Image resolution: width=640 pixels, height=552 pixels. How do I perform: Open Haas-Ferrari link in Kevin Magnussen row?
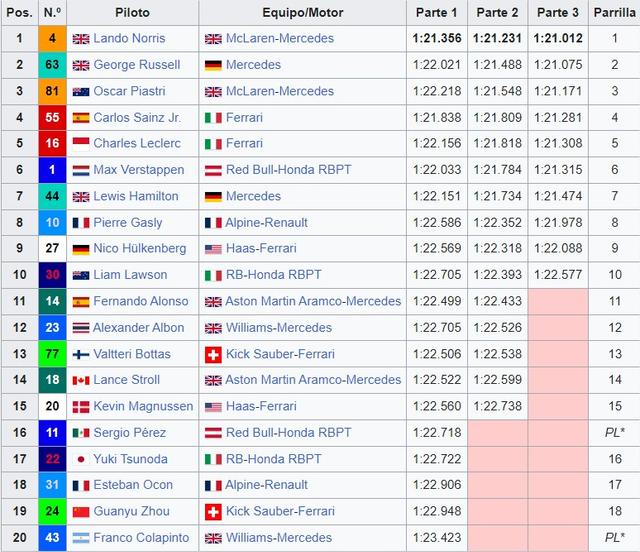(261, 406)
